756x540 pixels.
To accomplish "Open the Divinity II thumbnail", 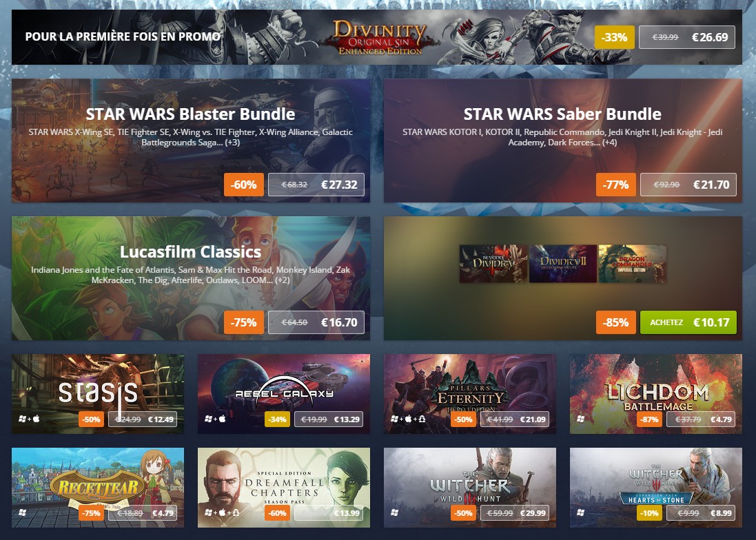I will click(x=562, y=264).
